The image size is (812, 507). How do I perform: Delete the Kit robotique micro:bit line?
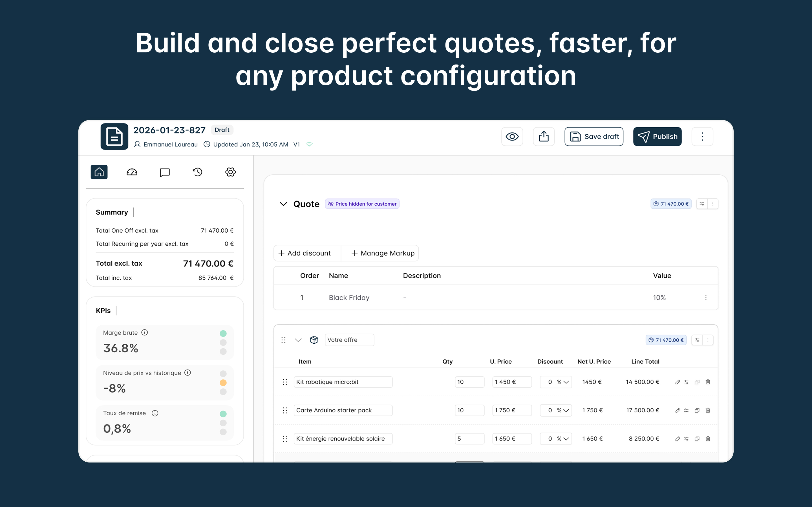708,382
